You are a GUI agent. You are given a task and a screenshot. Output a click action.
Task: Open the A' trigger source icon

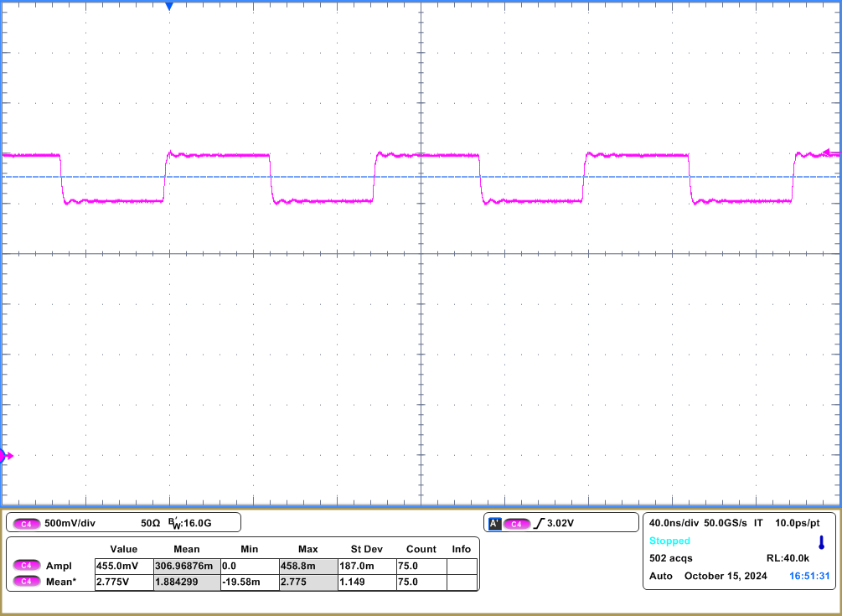497,521
